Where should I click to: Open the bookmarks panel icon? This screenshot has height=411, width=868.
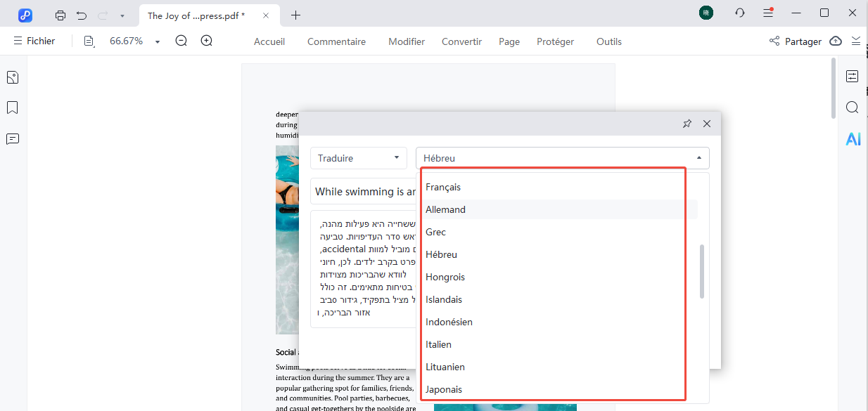click(x=12, y=107)
